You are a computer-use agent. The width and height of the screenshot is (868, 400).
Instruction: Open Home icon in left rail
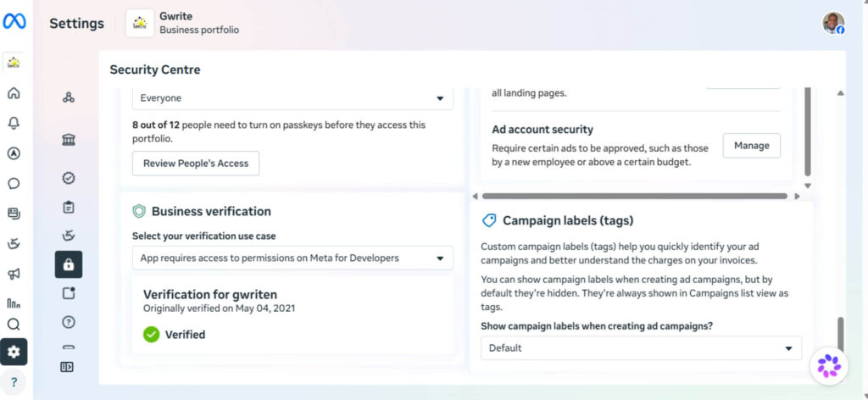coord(14,93)
